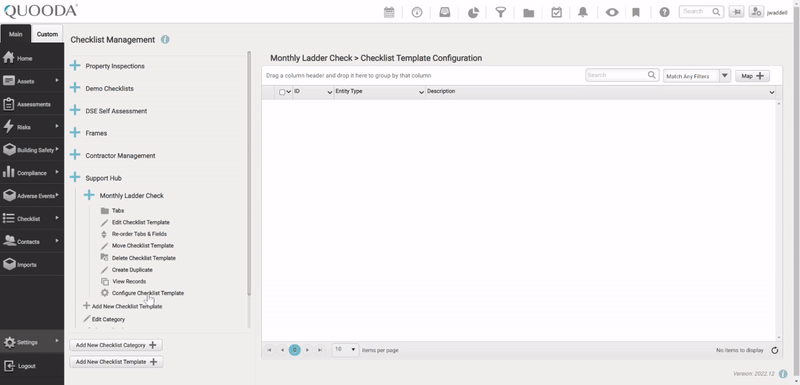Click Add New Checklist Template link in tree
This screenshot has width=800, height=385.
122,306
